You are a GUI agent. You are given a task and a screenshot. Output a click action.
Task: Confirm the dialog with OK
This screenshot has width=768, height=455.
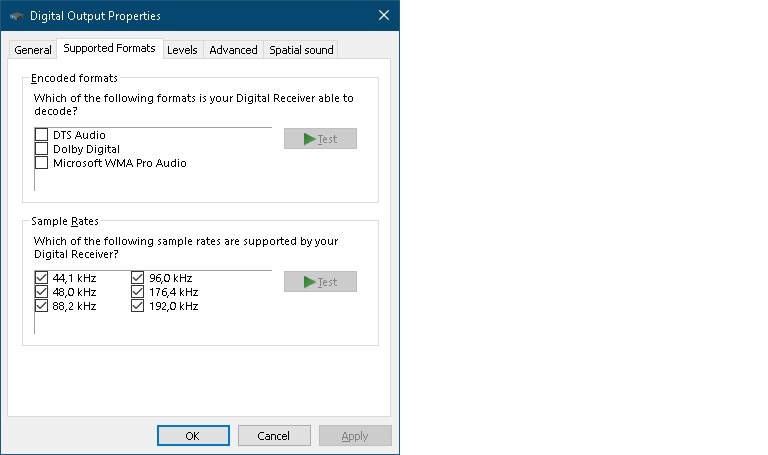pyautogui.click(x=193, y=436)
